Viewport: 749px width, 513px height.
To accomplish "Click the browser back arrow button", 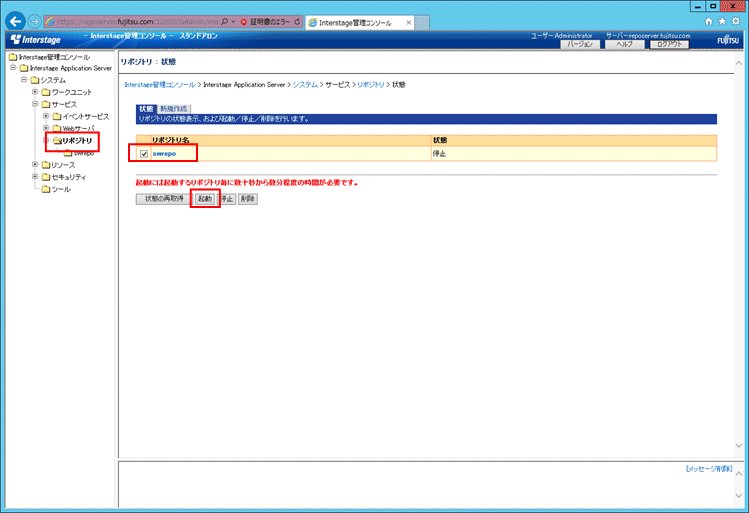I will pyautogui.click(x=15, y=21).
